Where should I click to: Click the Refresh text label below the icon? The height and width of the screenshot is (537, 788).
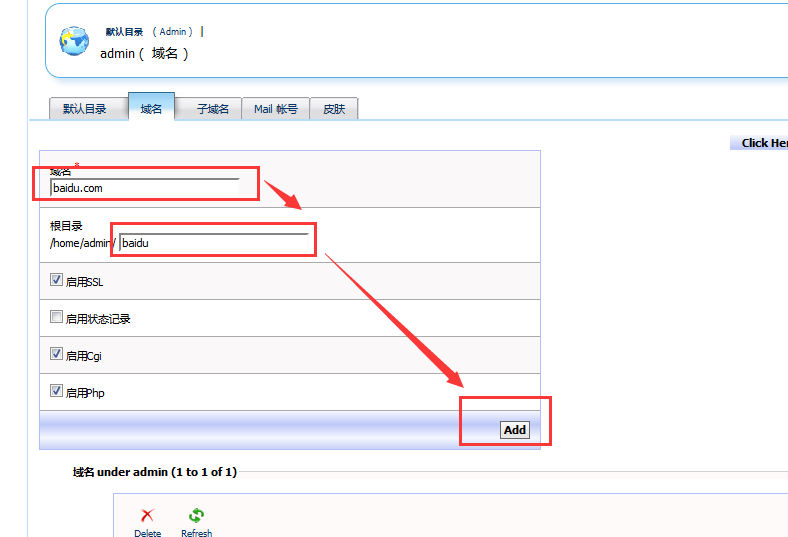point(196,533)
